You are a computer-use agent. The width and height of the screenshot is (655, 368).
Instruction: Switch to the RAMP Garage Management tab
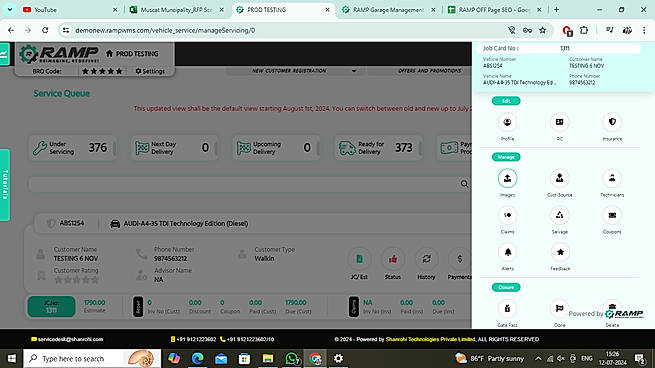(388, 10)
